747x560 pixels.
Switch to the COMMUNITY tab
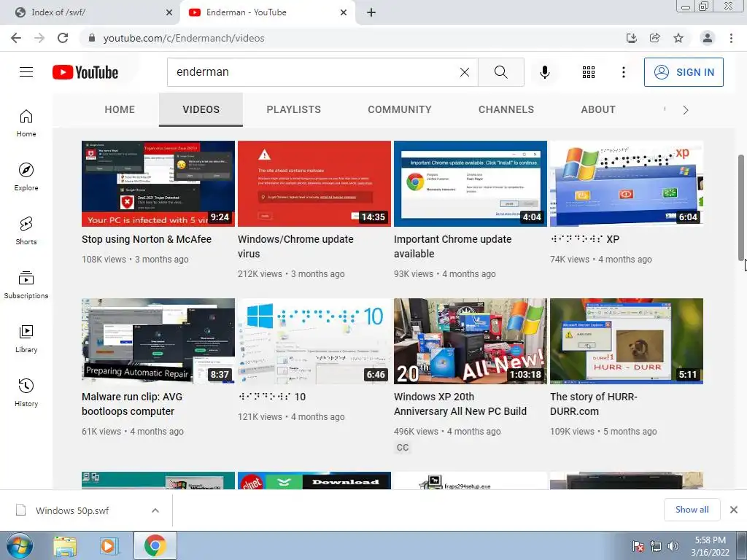pos(399,109)
